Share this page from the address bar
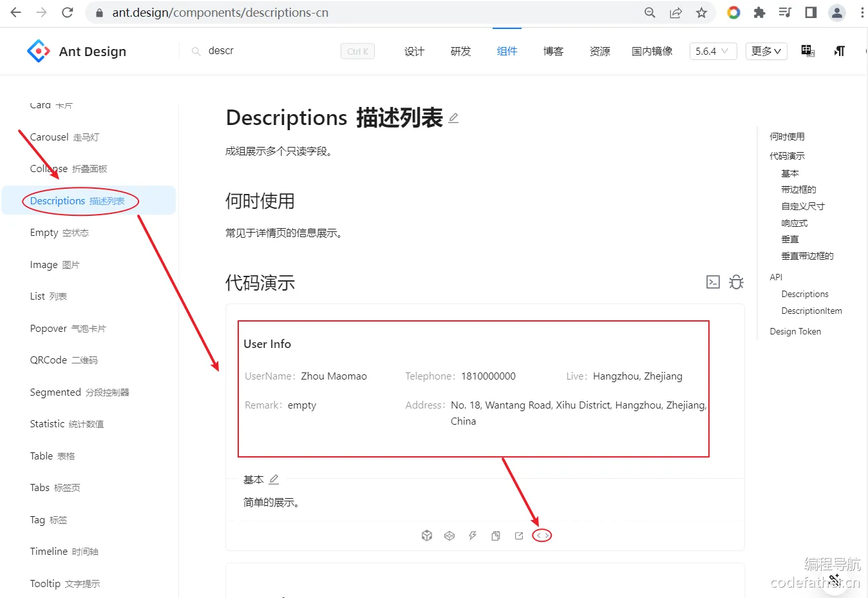 click(x=675, y=13)
